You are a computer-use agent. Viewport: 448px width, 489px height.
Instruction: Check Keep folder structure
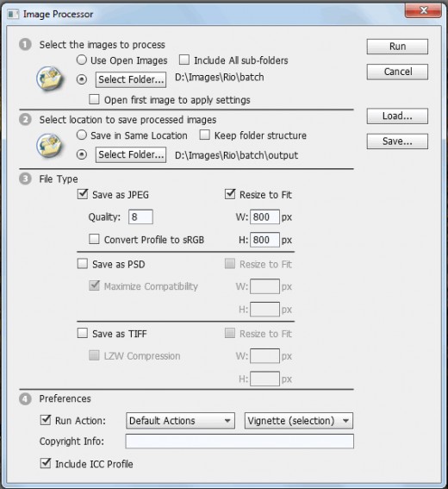(x=204, y=135)
